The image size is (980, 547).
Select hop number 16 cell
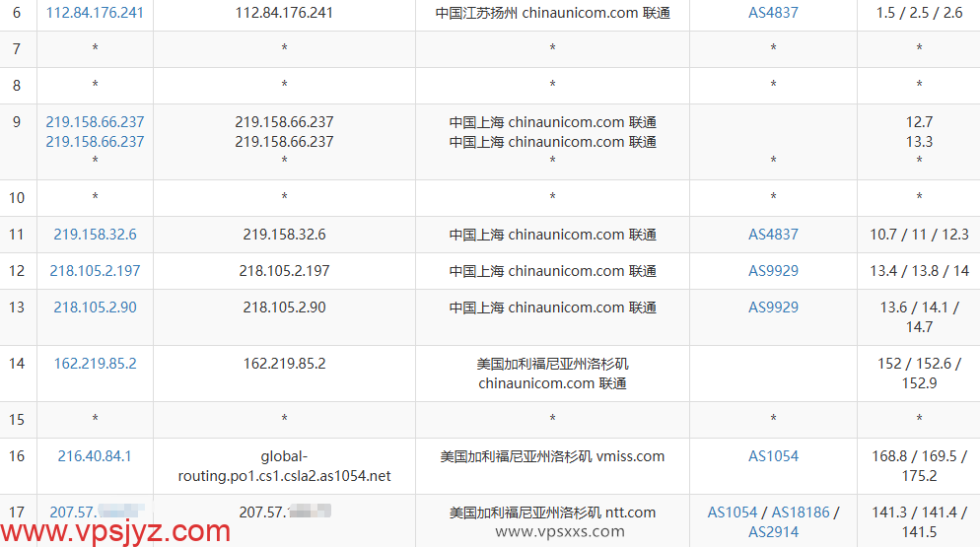(x=18, y=466)
